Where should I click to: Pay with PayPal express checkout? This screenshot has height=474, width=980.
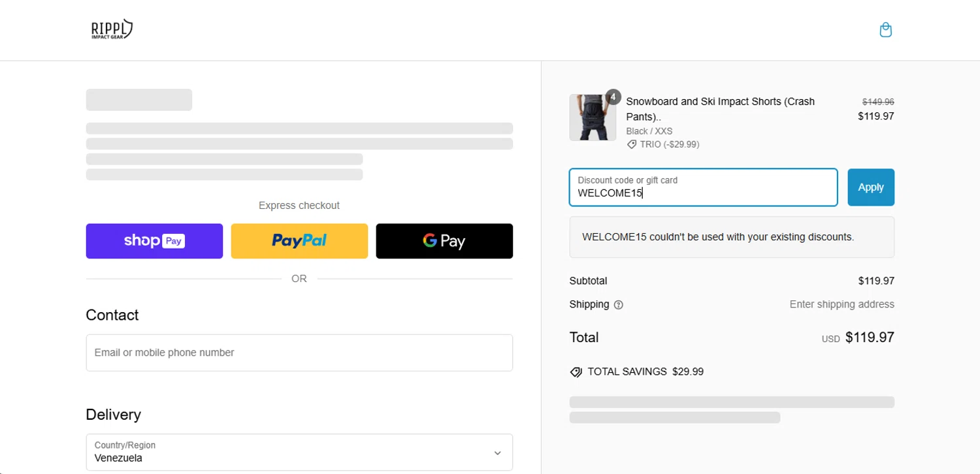pyautogui.click(x=299, y=241)
